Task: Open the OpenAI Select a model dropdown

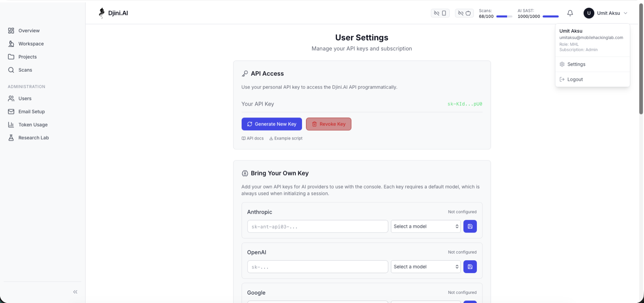Action: point(426,267)
